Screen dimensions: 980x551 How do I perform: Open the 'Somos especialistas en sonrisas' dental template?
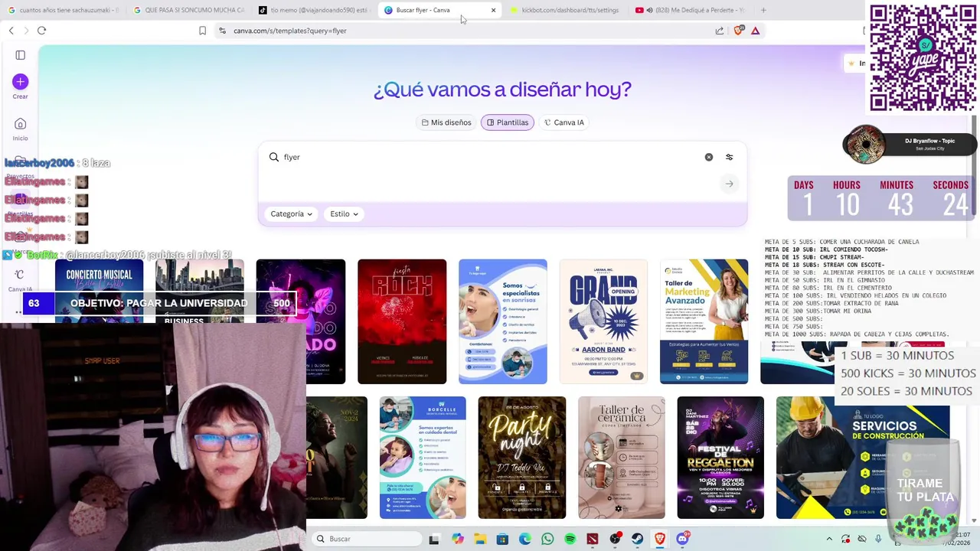pyautogui.click(x=503, y=321)
